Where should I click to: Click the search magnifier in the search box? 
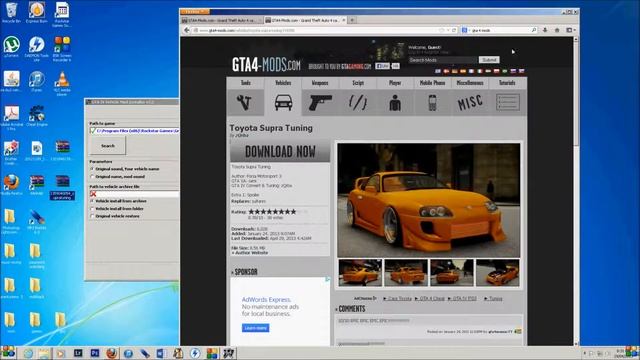533,30
